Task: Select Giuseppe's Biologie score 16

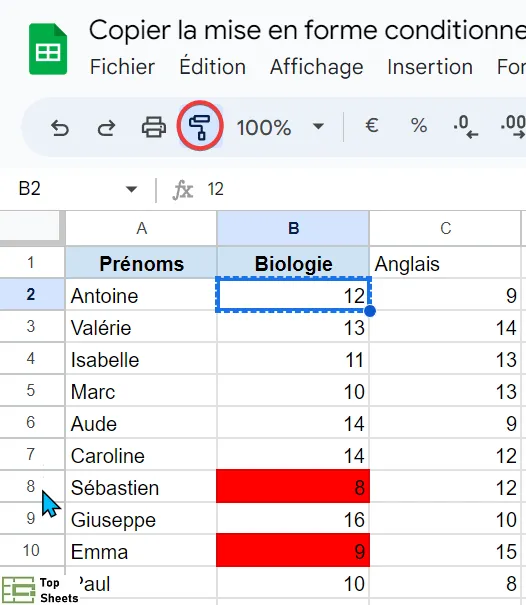Action: point(293,519)
